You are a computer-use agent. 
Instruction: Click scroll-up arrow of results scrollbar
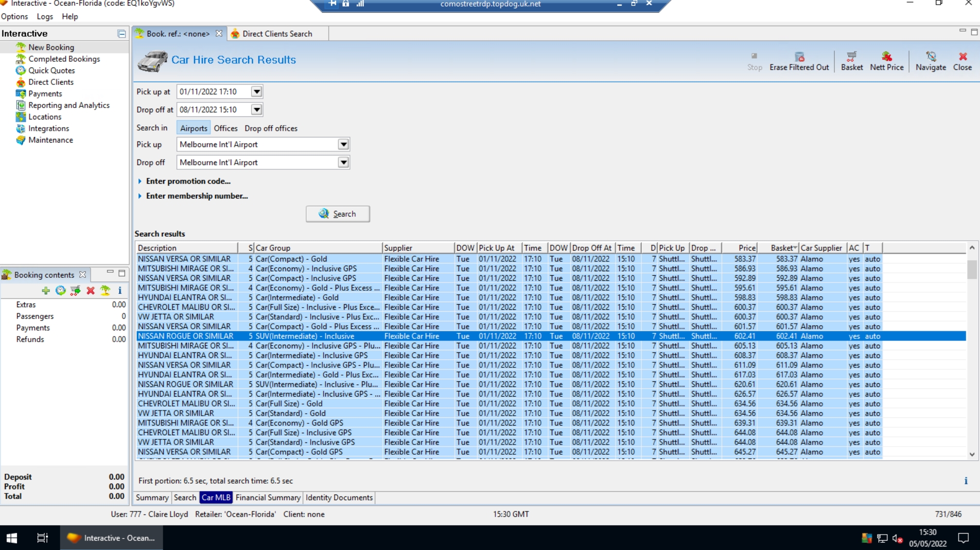click(x=972, y=248)
